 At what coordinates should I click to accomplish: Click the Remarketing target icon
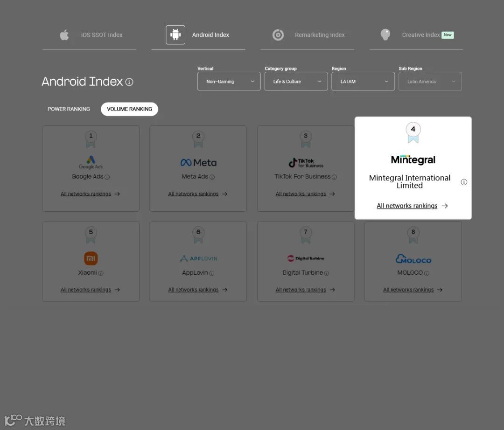pos(278,35)
